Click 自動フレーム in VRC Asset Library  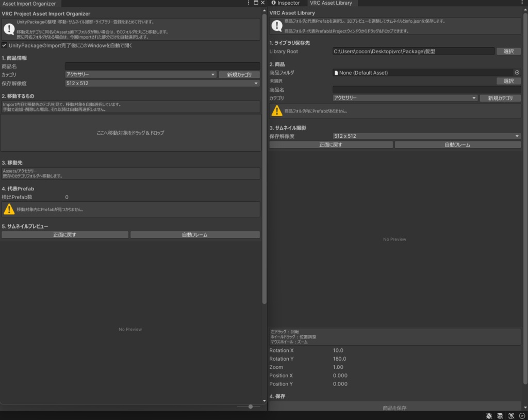tap(458, 144)
